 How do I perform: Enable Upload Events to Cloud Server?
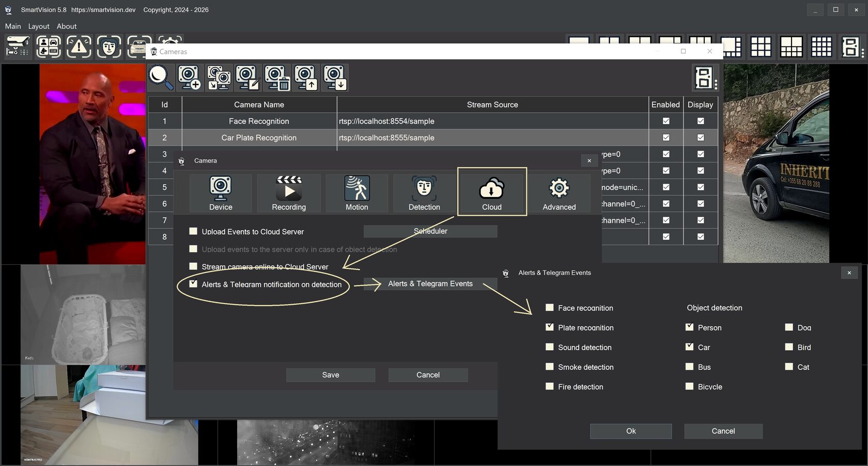(193, 231)
